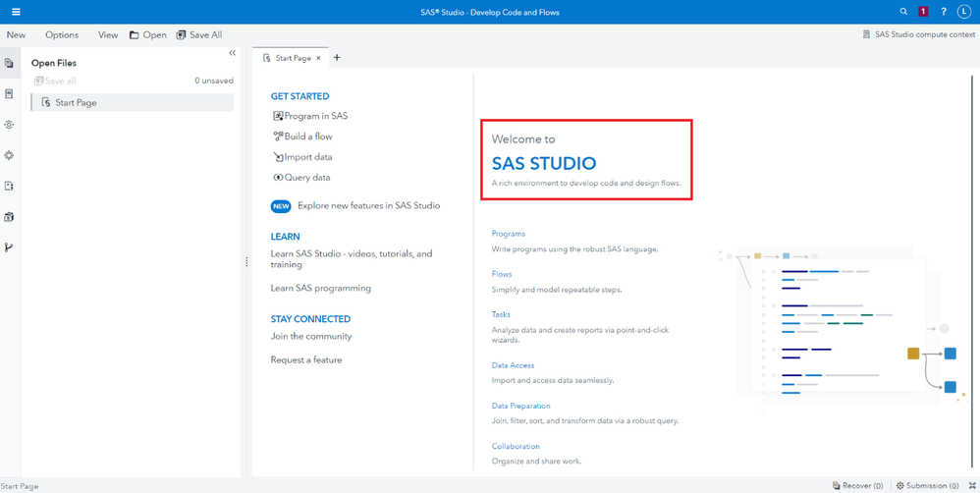Click Query data link
This screenshot has height=493, width=980.
(x=301, y=178)
